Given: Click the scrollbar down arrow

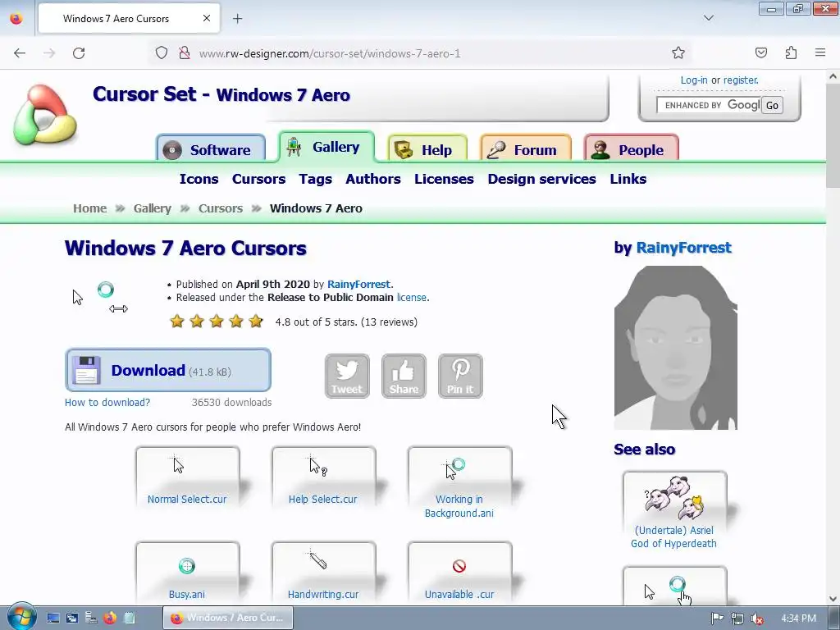Looking at the screenshot, I should pos(833,599).
